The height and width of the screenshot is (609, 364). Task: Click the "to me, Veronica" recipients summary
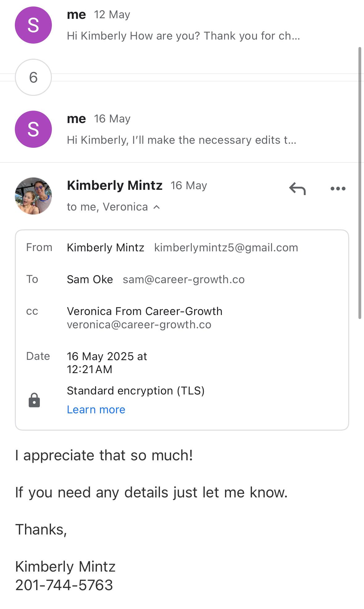(107, 207)
